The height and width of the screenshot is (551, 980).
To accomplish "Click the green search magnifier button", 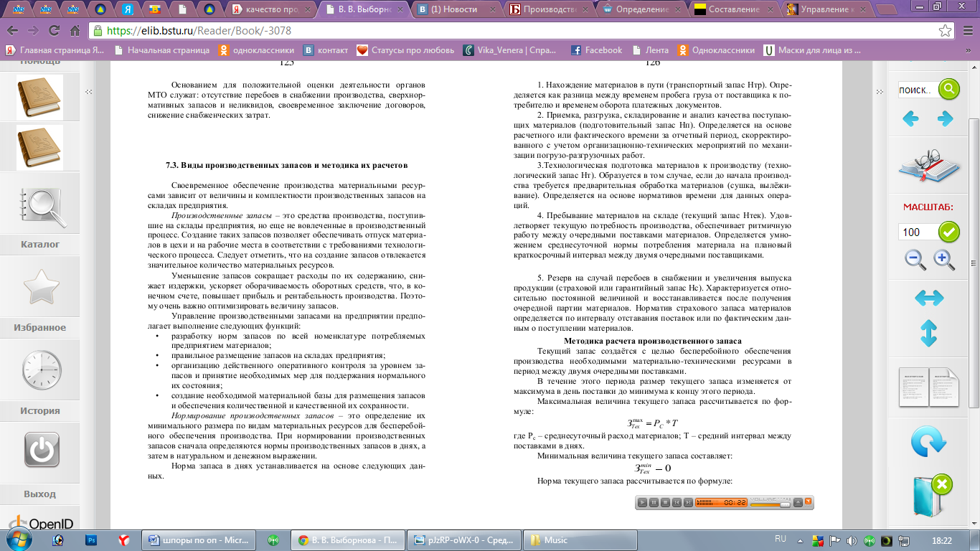I will point(948,90).
